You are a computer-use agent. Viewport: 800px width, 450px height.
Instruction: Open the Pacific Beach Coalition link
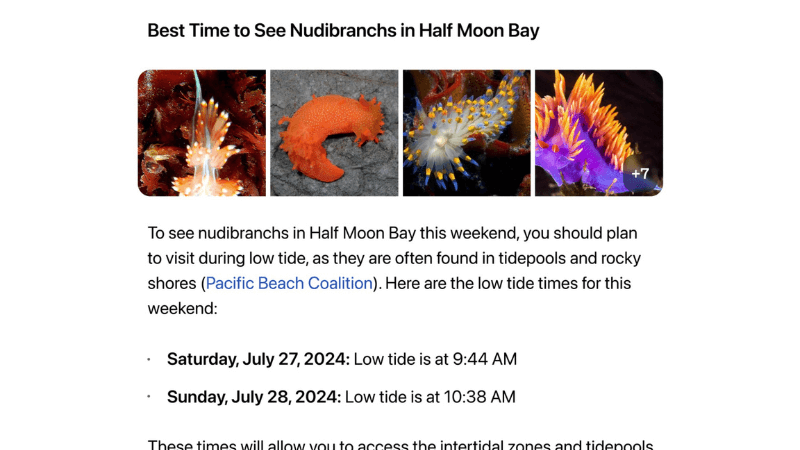pos(289,283)
